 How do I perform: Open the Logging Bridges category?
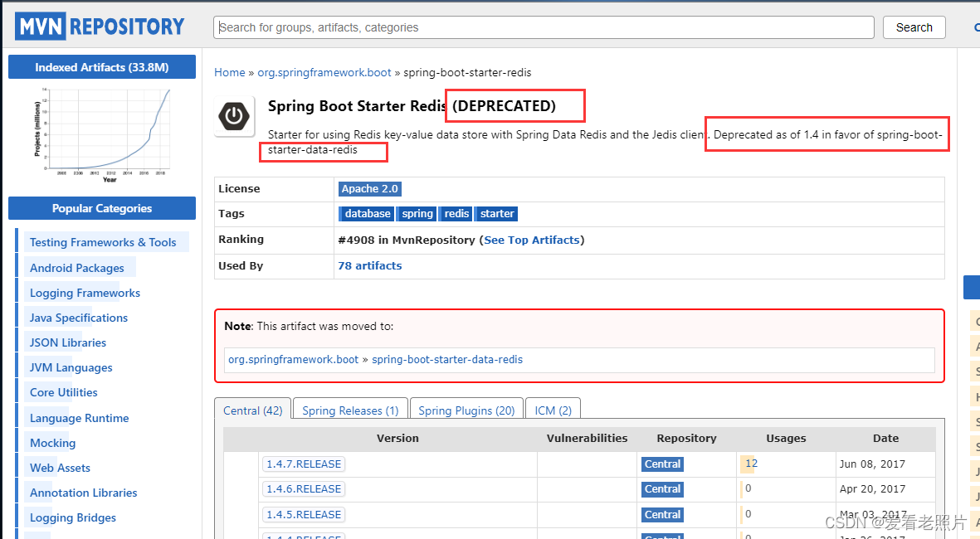click(x=73, y=517)
